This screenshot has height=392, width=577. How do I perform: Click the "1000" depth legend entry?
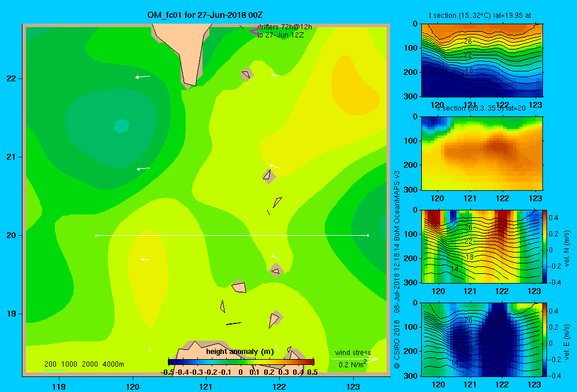69,364
